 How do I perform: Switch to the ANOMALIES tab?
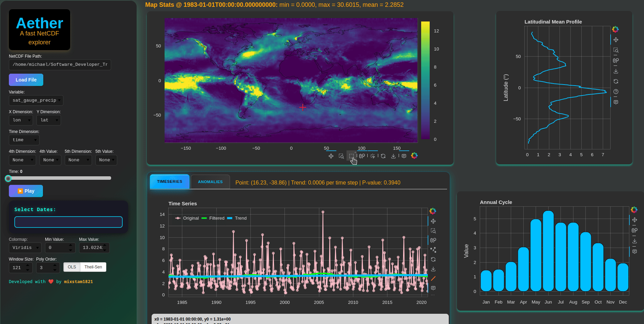tap(210, 182)
